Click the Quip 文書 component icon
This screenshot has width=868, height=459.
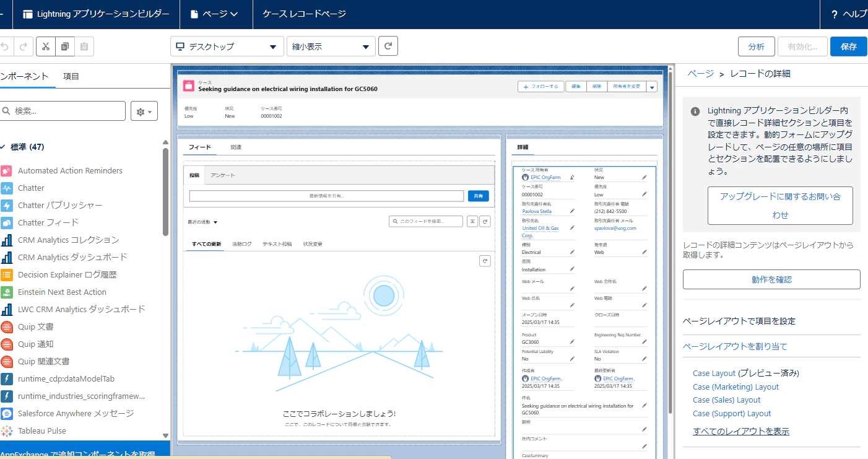7,326
